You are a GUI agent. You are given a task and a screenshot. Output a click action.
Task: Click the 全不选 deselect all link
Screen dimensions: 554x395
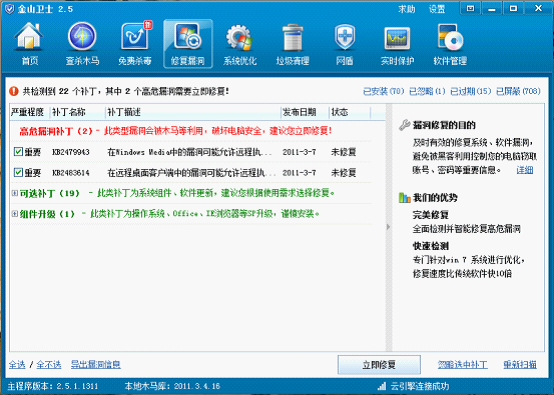(49, 365)
